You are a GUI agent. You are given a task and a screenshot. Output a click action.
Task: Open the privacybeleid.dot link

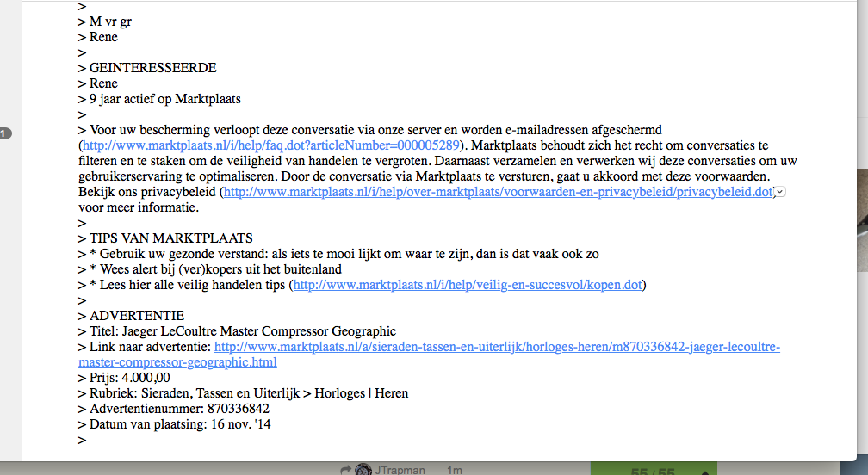499,192
